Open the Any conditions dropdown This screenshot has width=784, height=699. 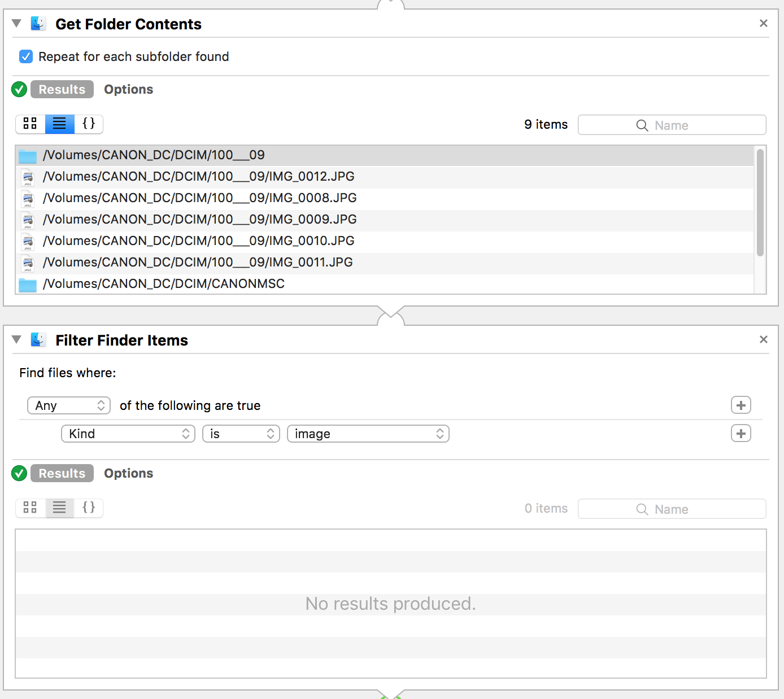[68, 405]
